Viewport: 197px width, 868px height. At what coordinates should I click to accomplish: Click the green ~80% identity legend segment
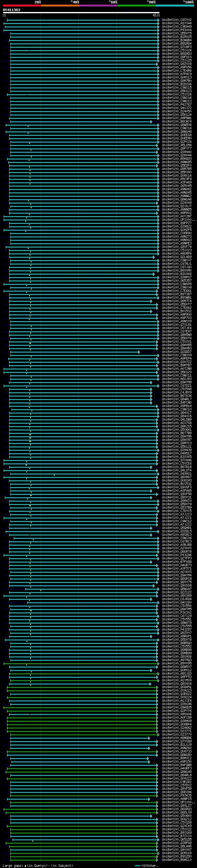point(137,6)
